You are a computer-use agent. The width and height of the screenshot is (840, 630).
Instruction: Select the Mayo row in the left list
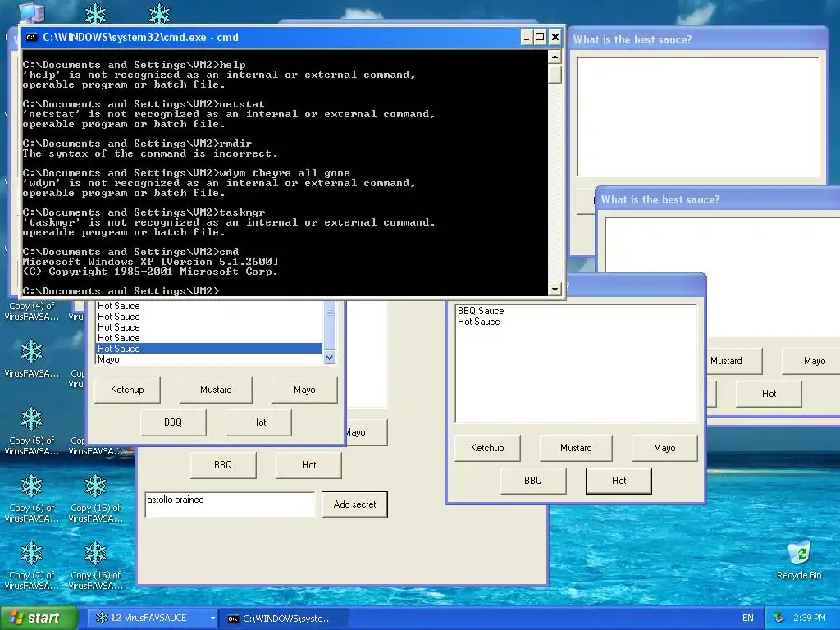click(209, 359)
